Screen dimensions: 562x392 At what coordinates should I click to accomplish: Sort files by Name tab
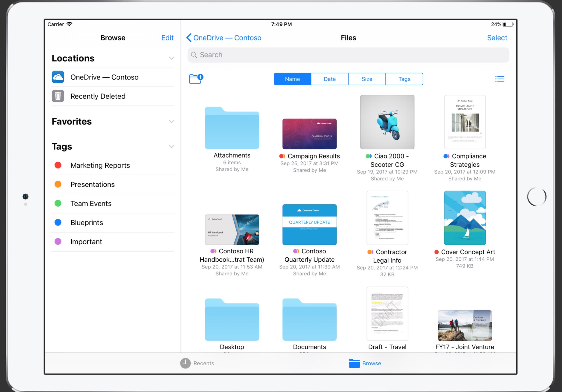coord(292,79)
